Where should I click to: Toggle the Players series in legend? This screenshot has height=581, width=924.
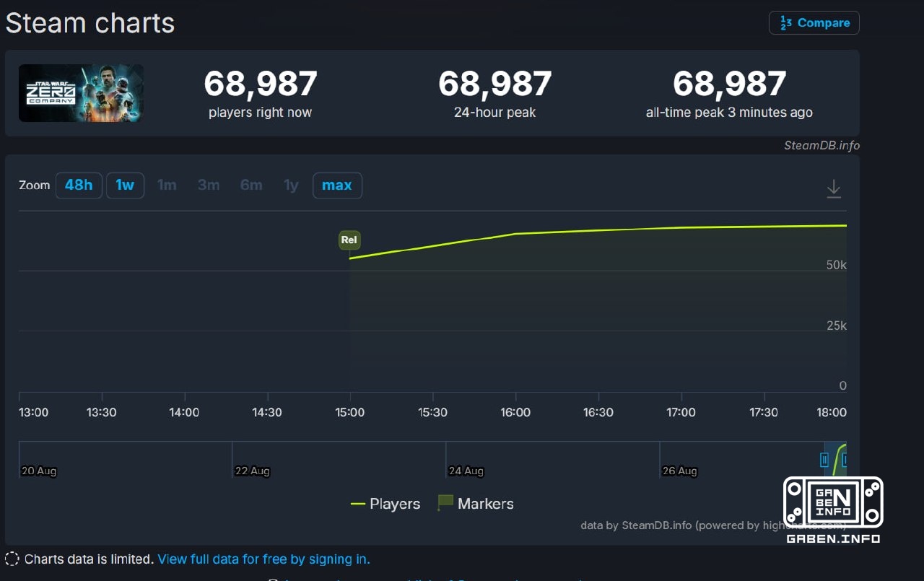point(385,504)
